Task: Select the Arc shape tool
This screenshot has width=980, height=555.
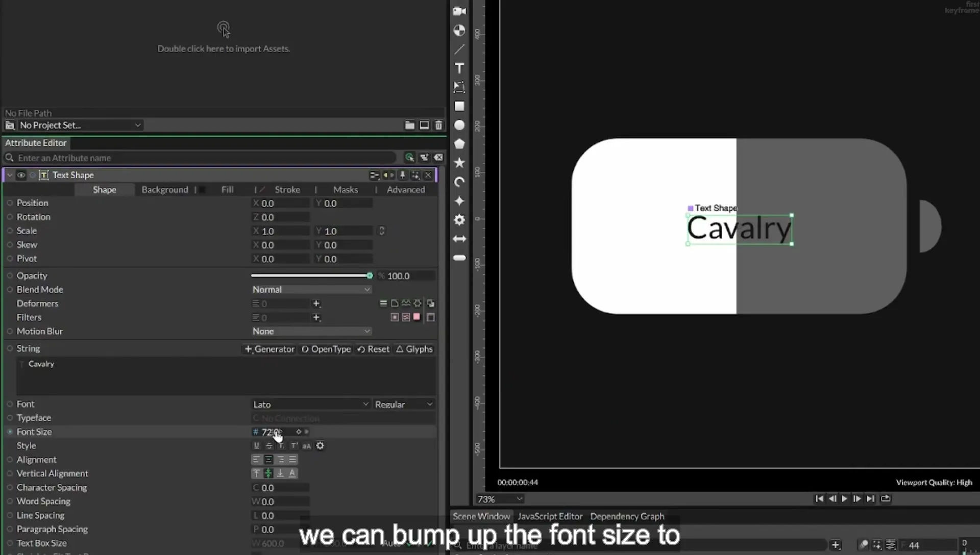Action: point(459,182)
